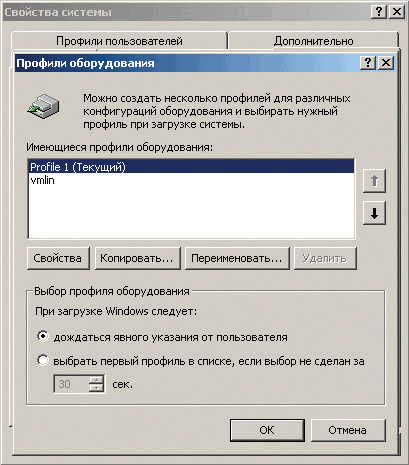
Task: Click the hardware profiles drive icon
Action: click(x=43, y=106)
